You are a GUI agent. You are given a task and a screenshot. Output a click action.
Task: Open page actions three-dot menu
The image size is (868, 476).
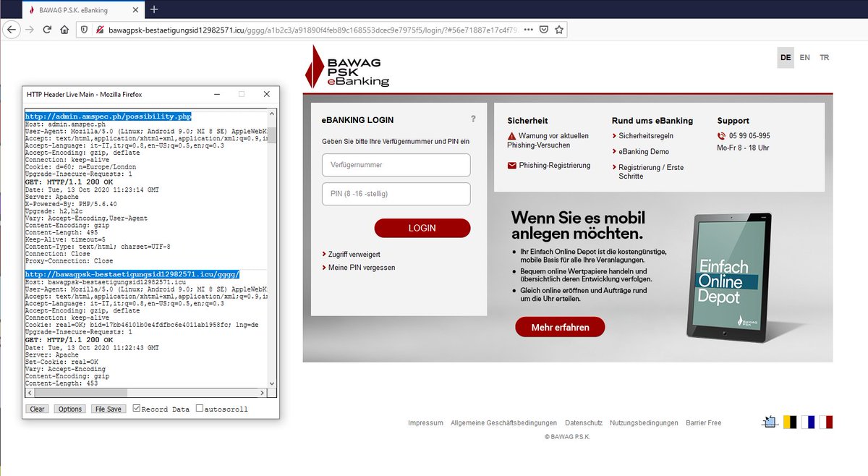click(x=529, y=30)
